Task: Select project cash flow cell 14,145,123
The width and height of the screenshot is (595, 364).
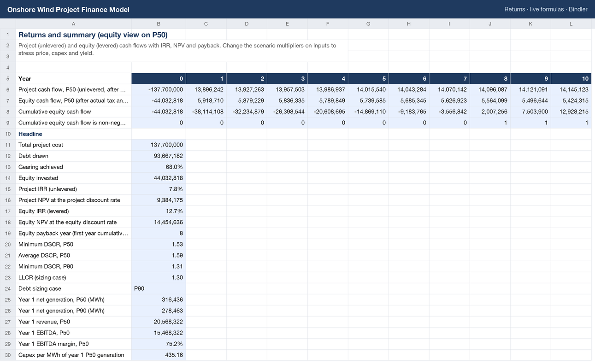Action: pos(571,89)
